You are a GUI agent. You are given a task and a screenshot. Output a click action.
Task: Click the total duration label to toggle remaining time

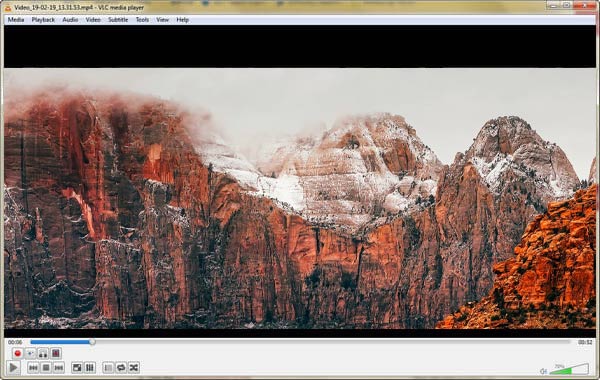(x=585, y=342)
